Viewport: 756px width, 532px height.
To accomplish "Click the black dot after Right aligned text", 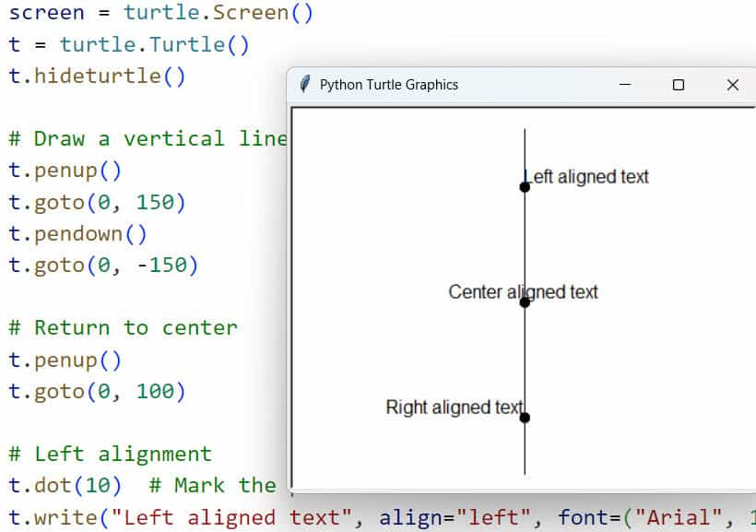I will 525,418.
